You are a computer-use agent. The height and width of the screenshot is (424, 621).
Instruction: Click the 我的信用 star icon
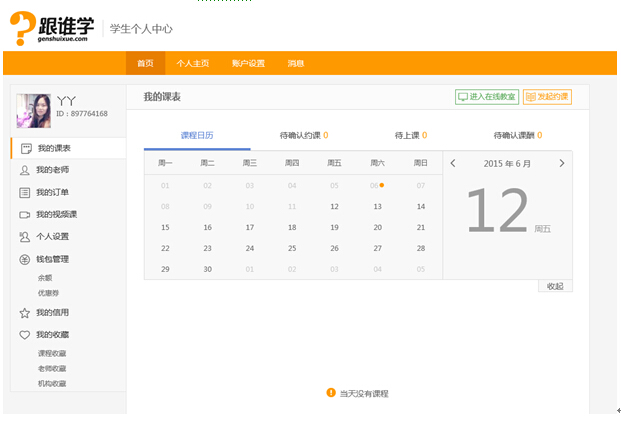25,312
